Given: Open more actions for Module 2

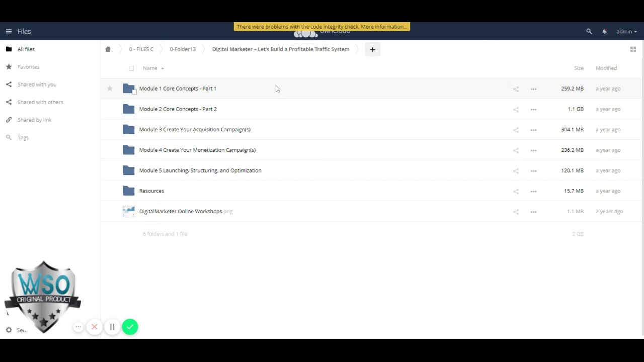Looking at the screenshot, I should [533, 109].
